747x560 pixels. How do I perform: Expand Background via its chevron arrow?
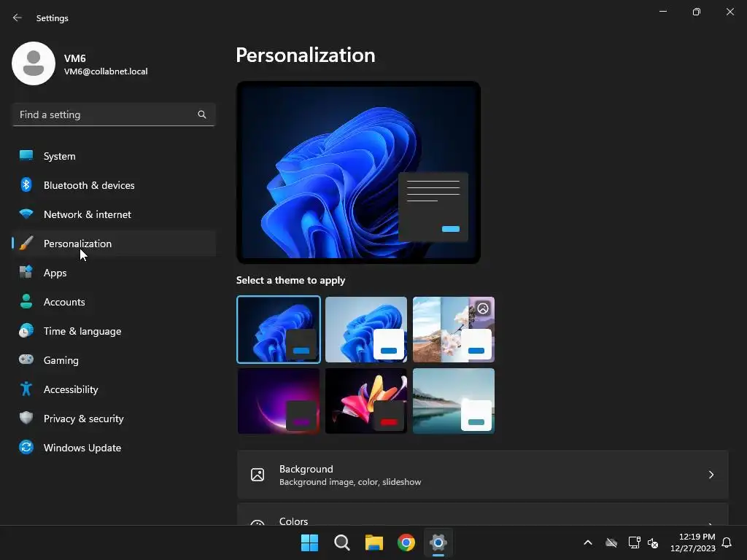click(711, 475)
